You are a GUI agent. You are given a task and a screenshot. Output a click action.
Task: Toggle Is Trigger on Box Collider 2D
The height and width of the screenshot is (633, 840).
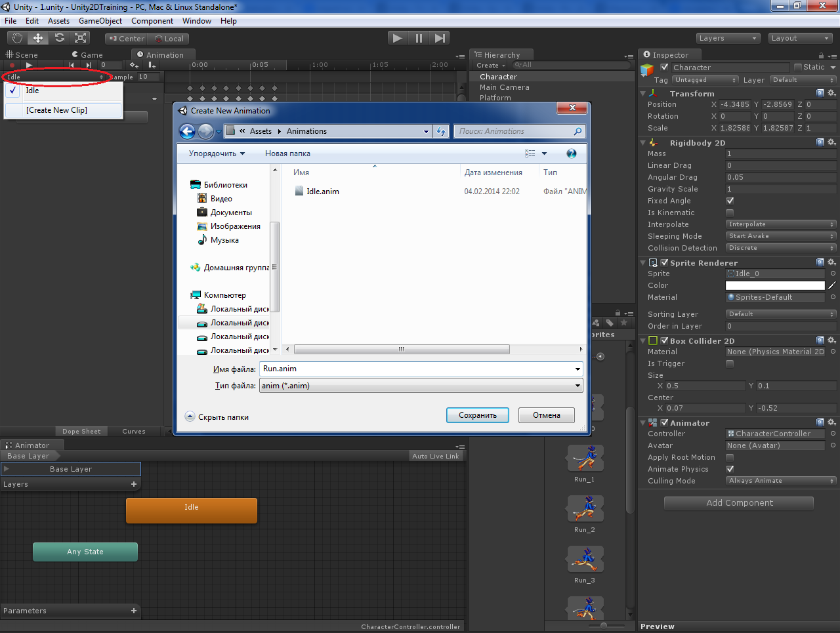click(x=730, y=363)
